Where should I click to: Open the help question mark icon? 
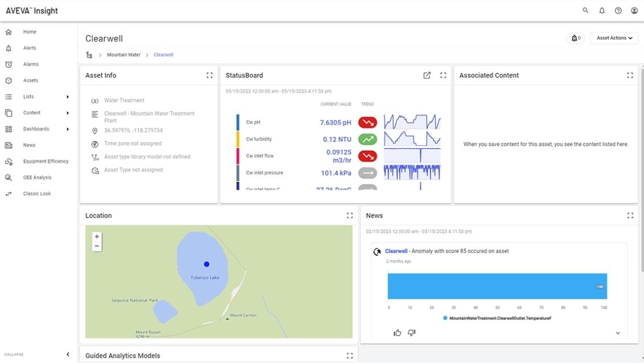pos(618,11)
